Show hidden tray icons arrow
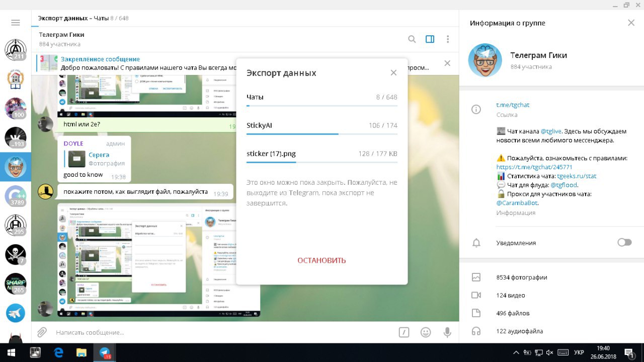Viewport: 644px width, 362px height. (x=516, y=352)
